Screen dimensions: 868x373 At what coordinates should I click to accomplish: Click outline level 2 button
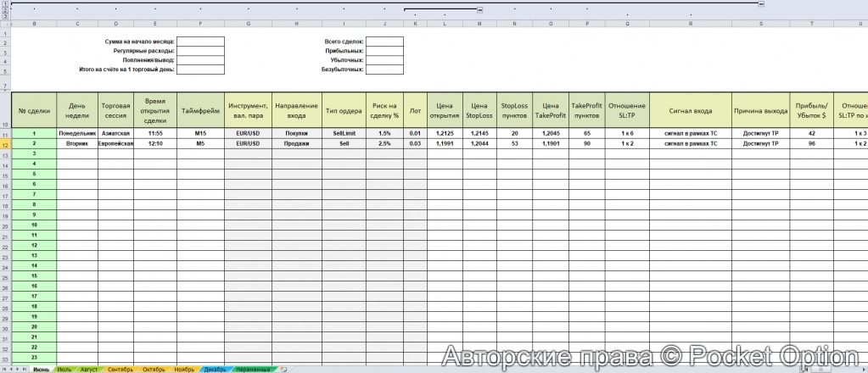click(3, 9)
